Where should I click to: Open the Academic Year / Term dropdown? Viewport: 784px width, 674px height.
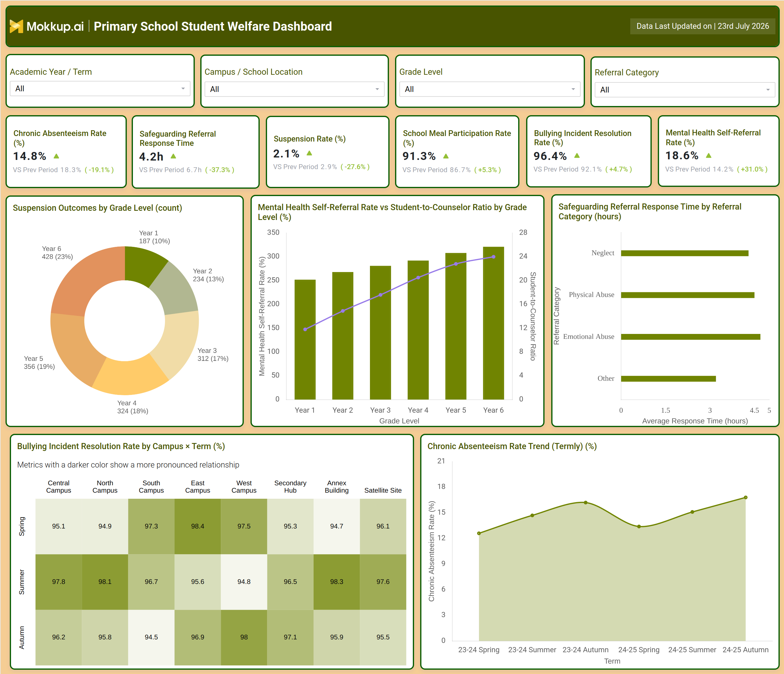pyautogui.click(x=100, y=89)
